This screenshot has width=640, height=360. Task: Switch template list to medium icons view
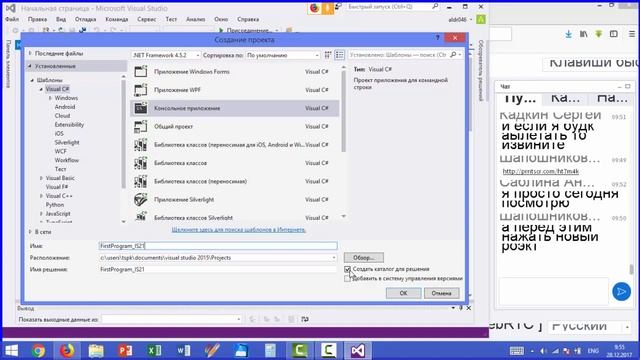pyautogui.click(x=339, y=55)
